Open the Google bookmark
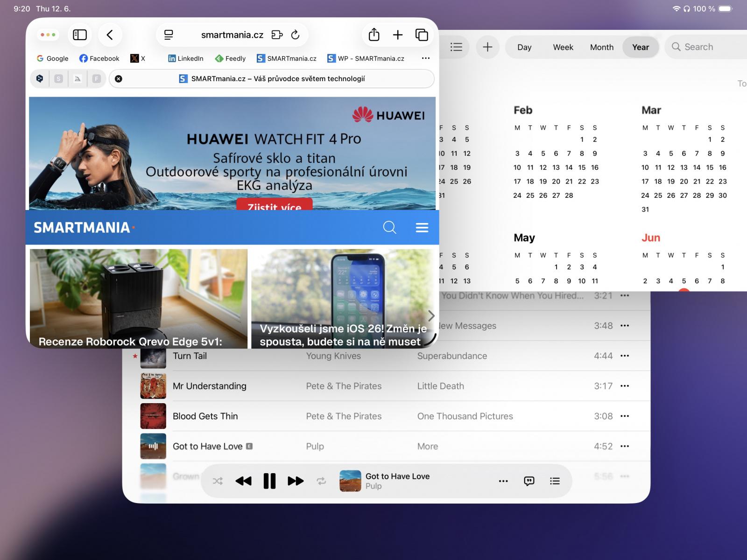Screen dimensions: 747x560 [x=53, y=58]
